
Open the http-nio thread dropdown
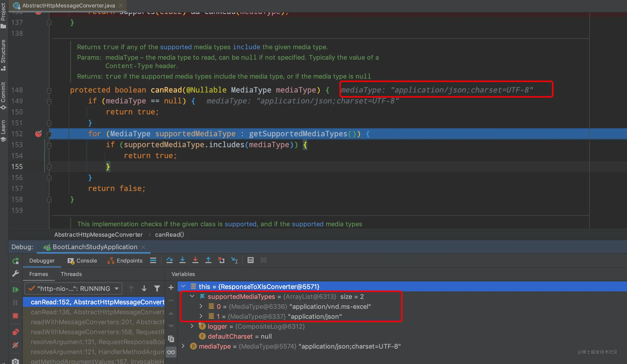[x=73, y=289]
